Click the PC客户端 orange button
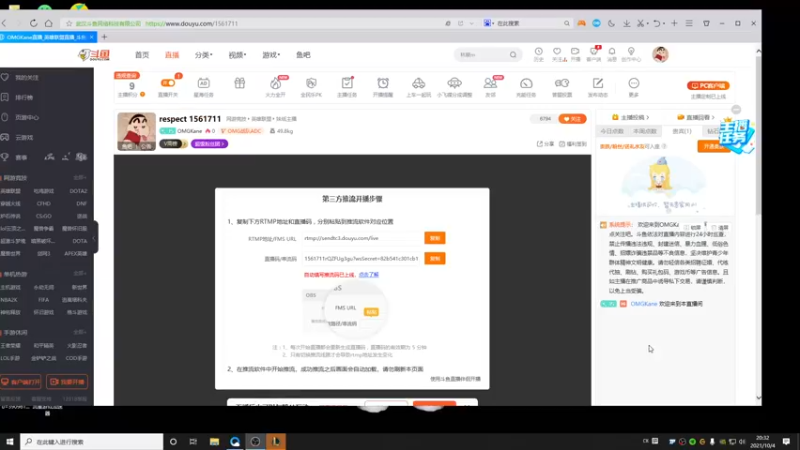The height and width of the screenshot is (450, 800). point(708,86)
